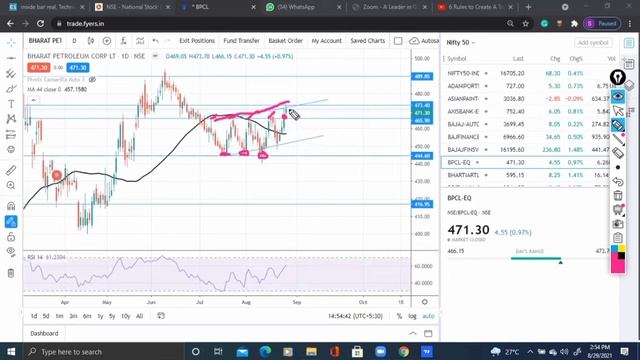Click the red 471.20 sell button
Image resolution: width=640 pixels, height=360 pixels.
click(39, 67)
